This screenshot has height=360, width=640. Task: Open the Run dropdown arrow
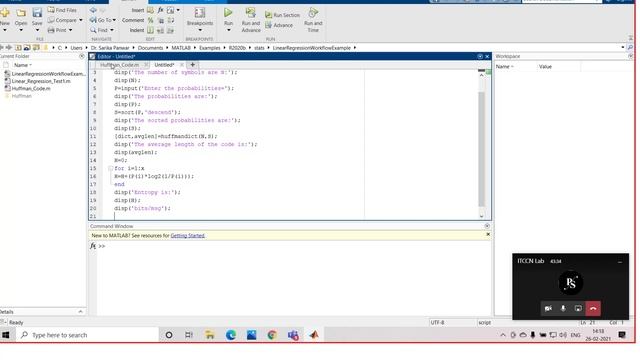point(228,30)
